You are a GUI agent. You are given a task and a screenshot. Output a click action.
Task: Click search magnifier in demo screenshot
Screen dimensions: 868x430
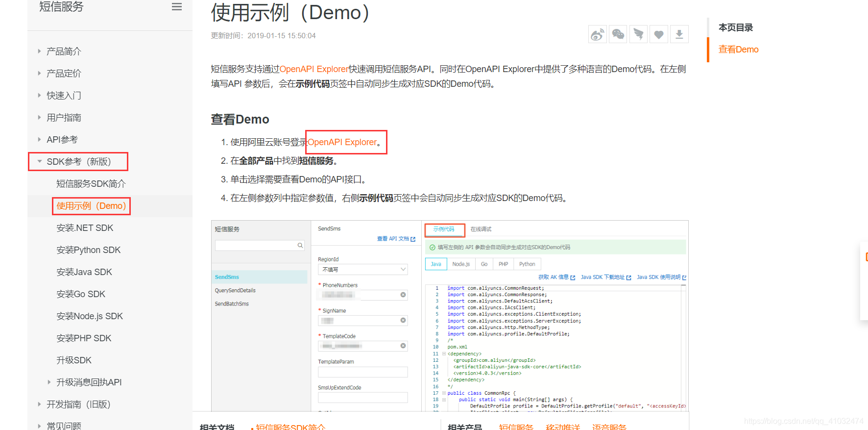pyautogui.click(x=300, y=245)
